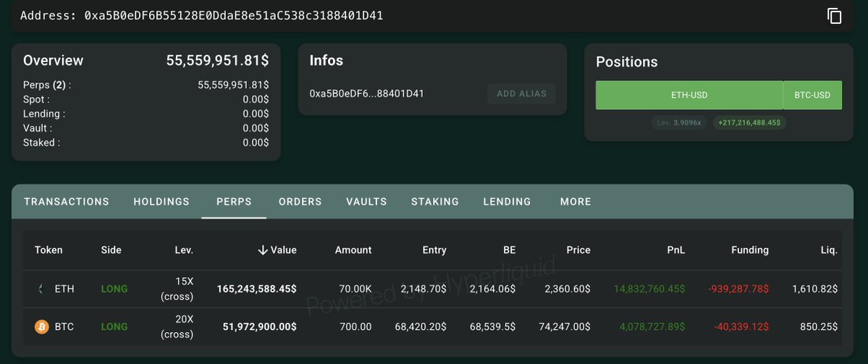Click the ETH token icon
The image size is (868, 364).
[x=41, y=289]
